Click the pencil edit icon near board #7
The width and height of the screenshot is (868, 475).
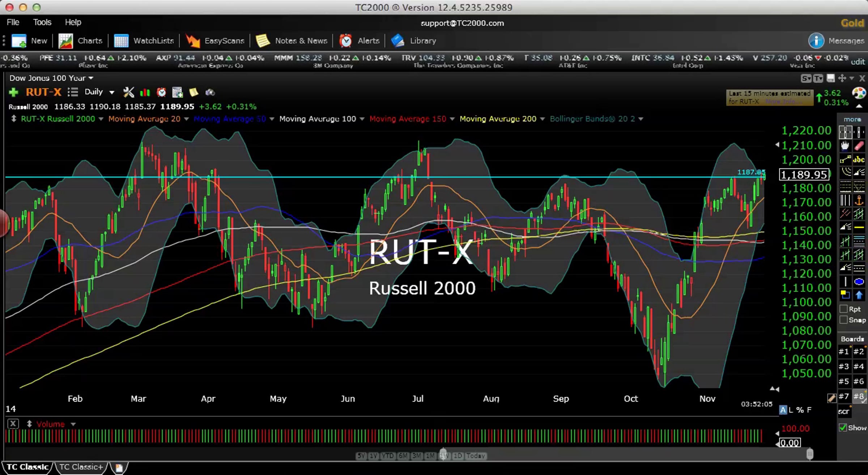point(831,398)
